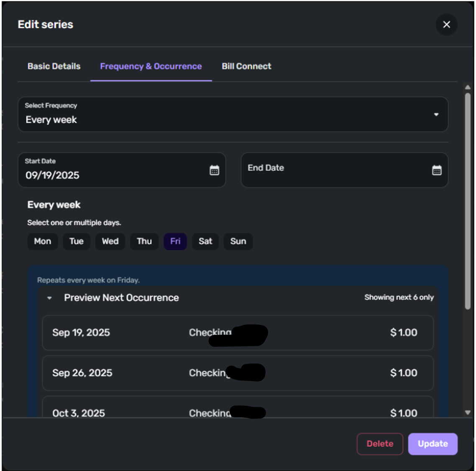Image resolution: width=476 pixels, height=471 pixels.
Task: Click the frequency dropdown caret arrow
Action: pos(436,115)
